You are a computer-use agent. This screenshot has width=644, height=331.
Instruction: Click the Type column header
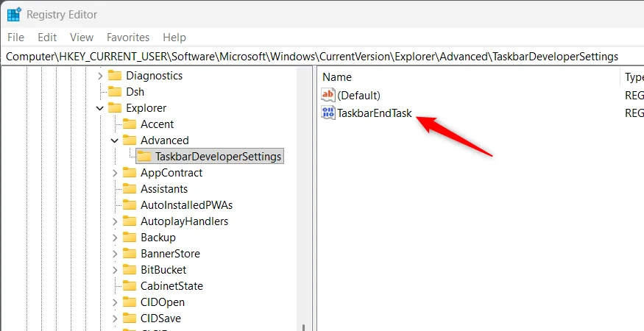[x=633, y=77]
